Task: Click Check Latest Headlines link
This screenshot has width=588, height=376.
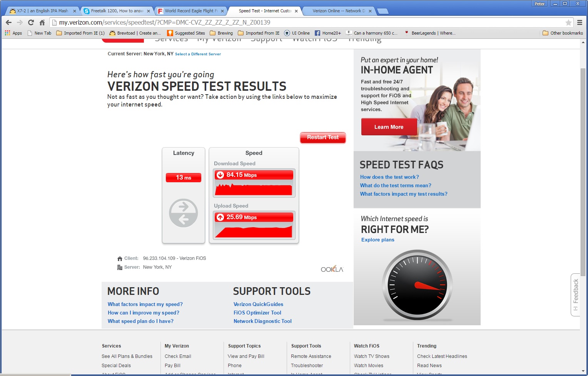Action: click(x=442, y=356)
